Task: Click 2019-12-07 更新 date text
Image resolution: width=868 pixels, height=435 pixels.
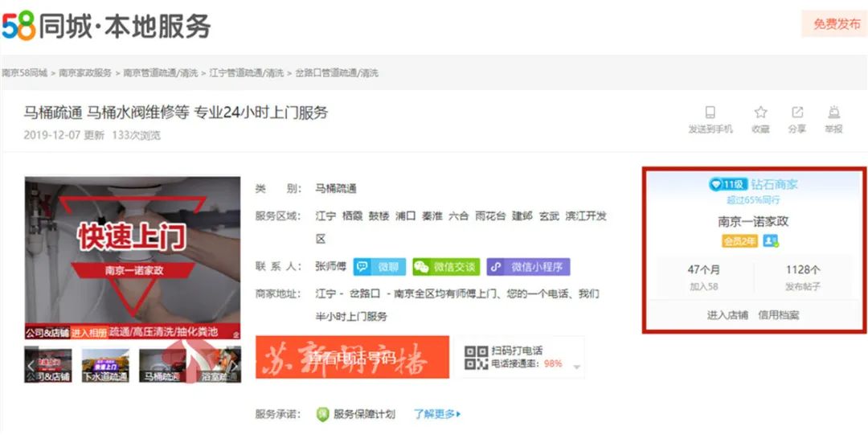Action: click(63, 135)
